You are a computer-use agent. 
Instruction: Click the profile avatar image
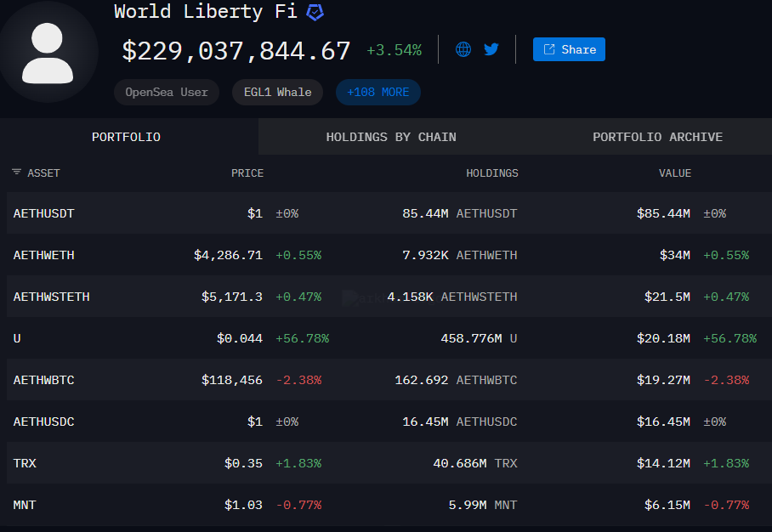(x=48, y=54)
